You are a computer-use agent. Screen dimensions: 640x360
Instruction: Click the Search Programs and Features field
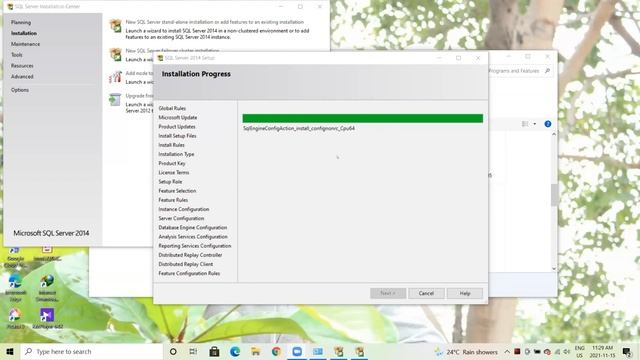(520, 71)
